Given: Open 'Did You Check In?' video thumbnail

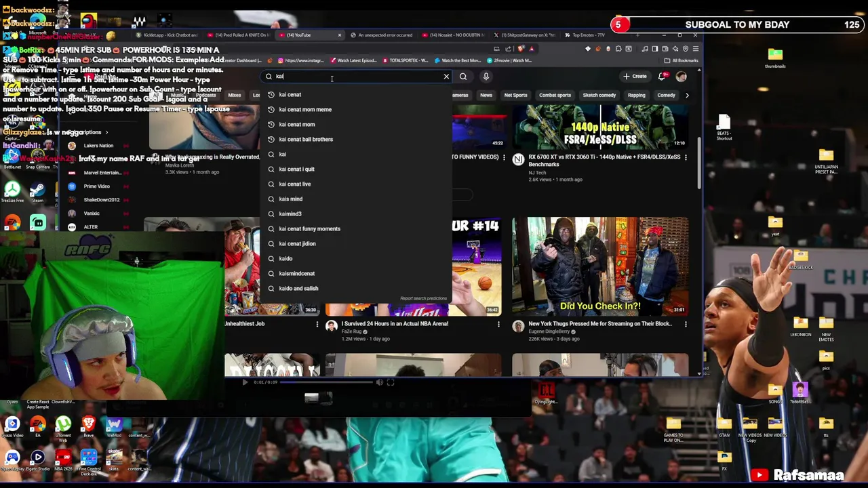Looking at the screenshot, I should 600,266.
